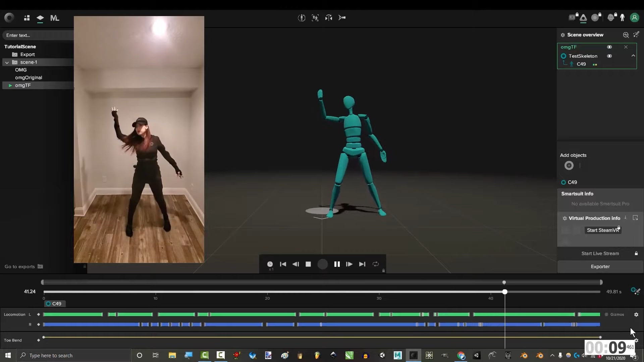Click the Start SteamVR button icon
The image size is (644, 362).
coord(601,230)
